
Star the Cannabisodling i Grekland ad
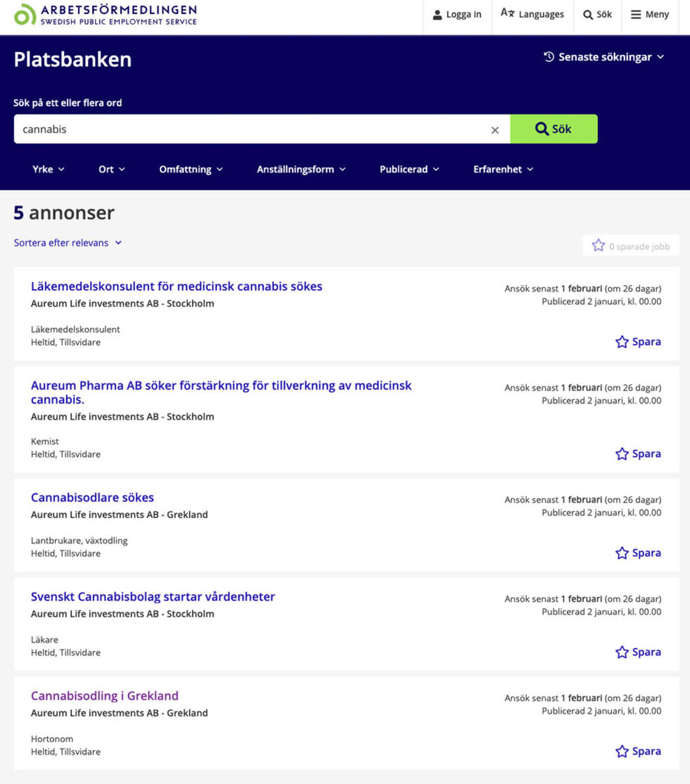click(x=638, y=751)
